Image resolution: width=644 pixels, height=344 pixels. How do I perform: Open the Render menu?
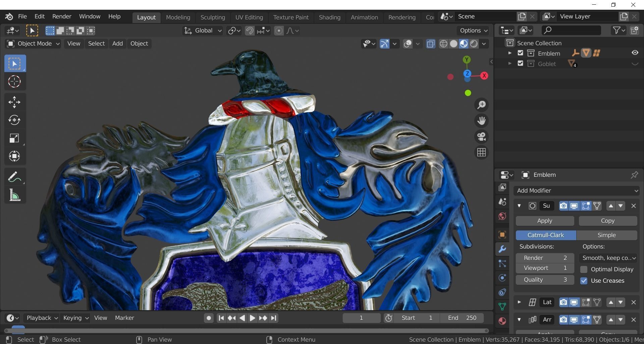click(x=62, y=16)
